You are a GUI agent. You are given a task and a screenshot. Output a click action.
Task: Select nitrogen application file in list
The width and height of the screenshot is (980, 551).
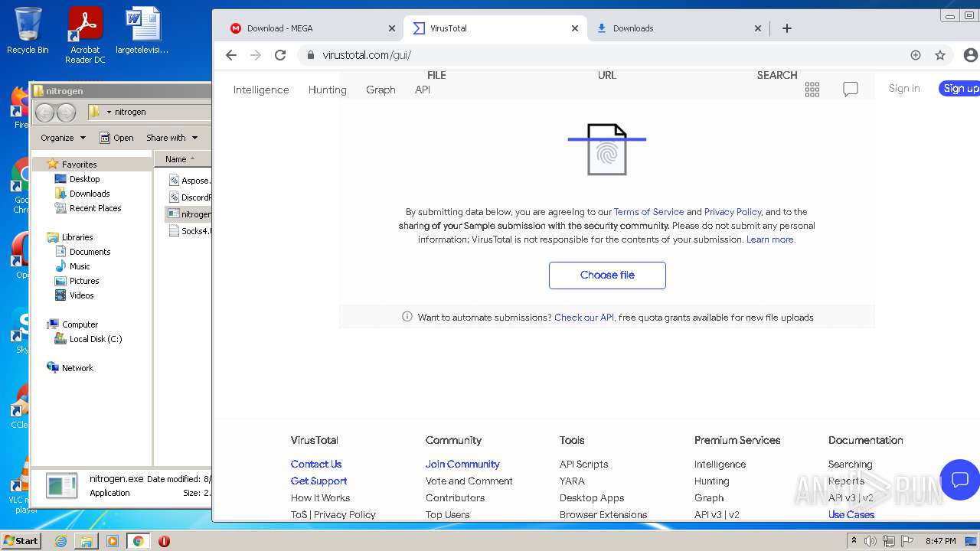coord(189,214)
